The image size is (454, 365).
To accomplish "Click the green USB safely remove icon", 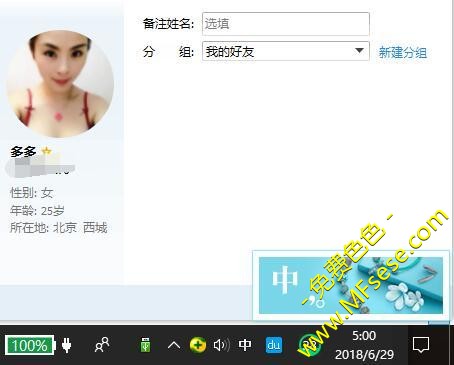I will [x=145, y=345].
